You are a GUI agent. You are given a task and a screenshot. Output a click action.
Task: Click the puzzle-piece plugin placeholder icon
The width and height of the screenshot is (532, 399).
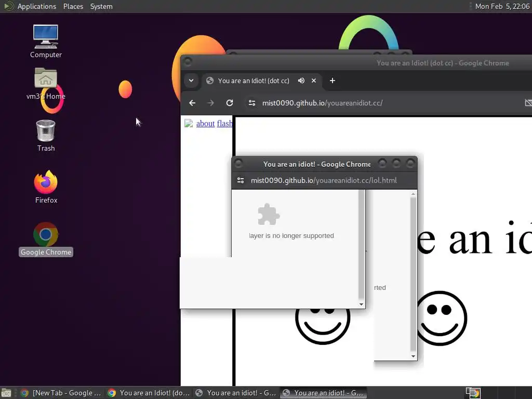(x=269, y=215)
